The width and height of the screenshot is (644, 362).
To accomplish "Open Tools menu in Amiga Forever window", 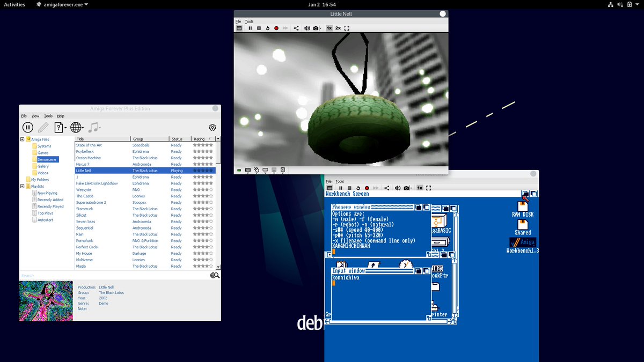I will pyautogui.click(x=48, y=116).
